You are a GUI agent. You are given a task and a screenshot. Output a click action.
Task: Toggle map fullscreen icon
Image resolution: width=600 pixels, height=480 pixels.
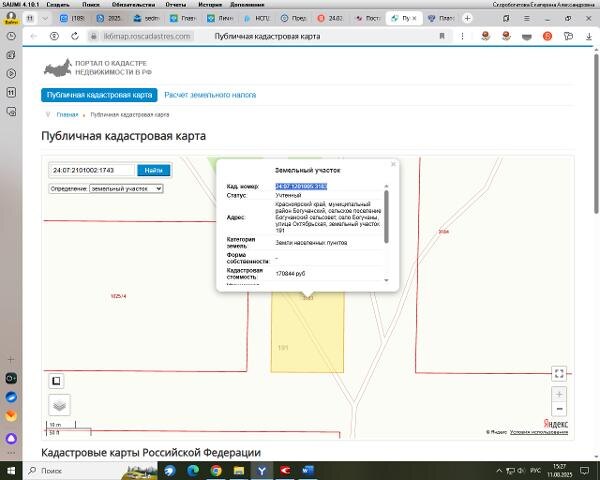click(559, 373)
